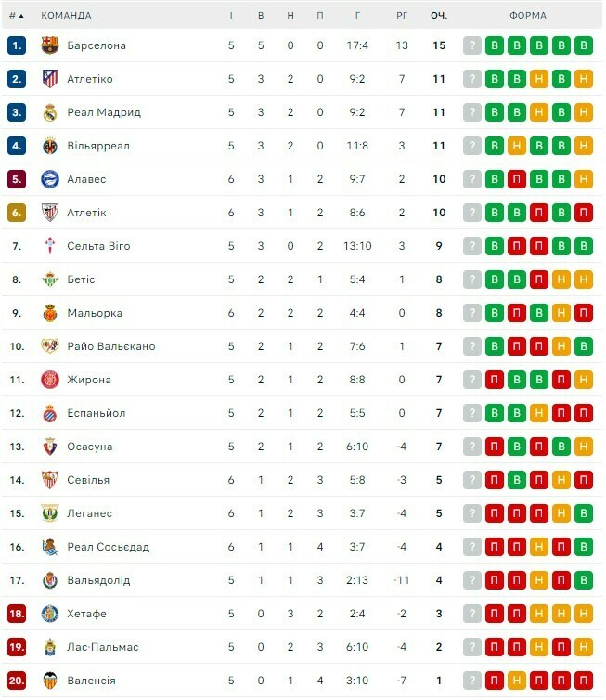This screenshot has width=606, height=700.
Task: Click the Barcelona club crest icon
Action: [x=50, y=45]
